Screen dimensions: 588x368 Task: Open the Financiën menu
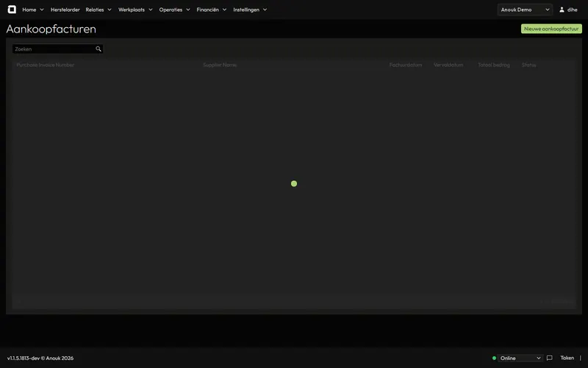tap(207, 10)
